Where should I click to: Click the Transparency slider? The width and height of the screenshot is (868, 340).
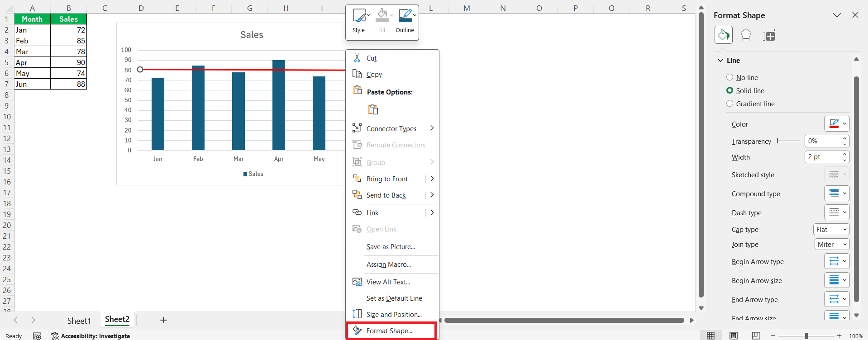coord(788,141)
